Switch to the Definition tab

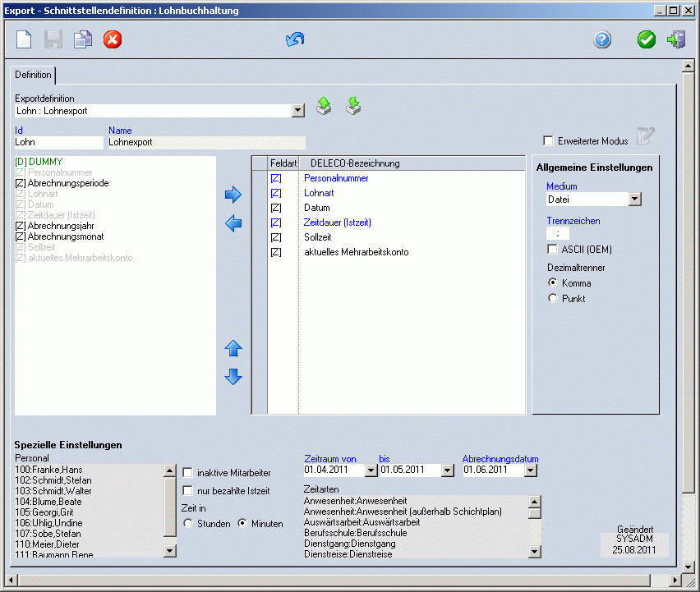pyautogui.click(x=34, y=76)
